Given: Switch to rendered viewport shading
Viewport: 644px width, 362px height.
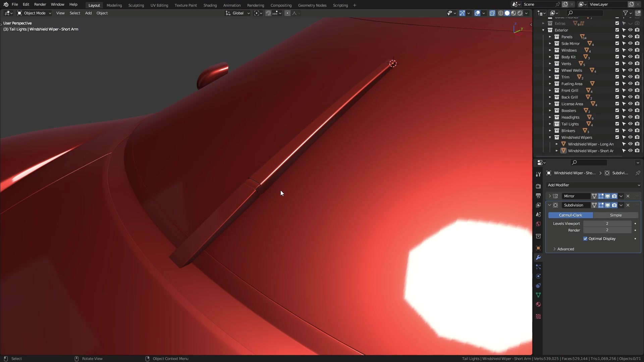Looking at the screenshot, I should pos(520,13).
